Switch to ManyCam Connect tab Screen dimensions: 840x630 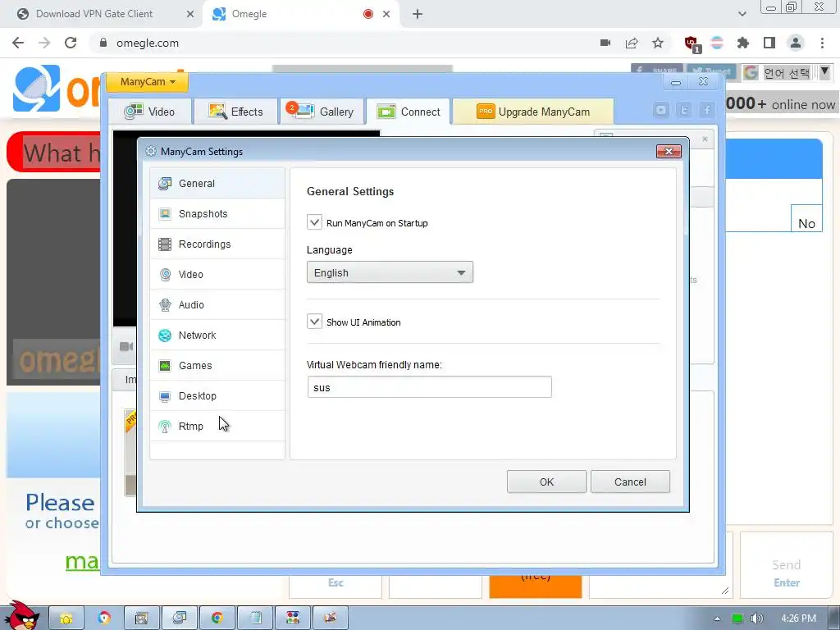click(409, 112)
